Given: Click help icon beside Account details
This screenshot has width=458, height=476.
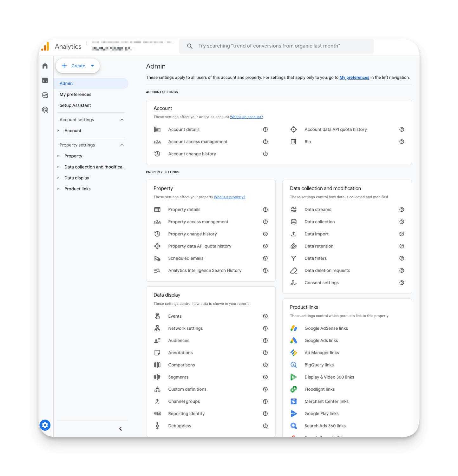Looking at the screenshot, I should coord(265,129).
